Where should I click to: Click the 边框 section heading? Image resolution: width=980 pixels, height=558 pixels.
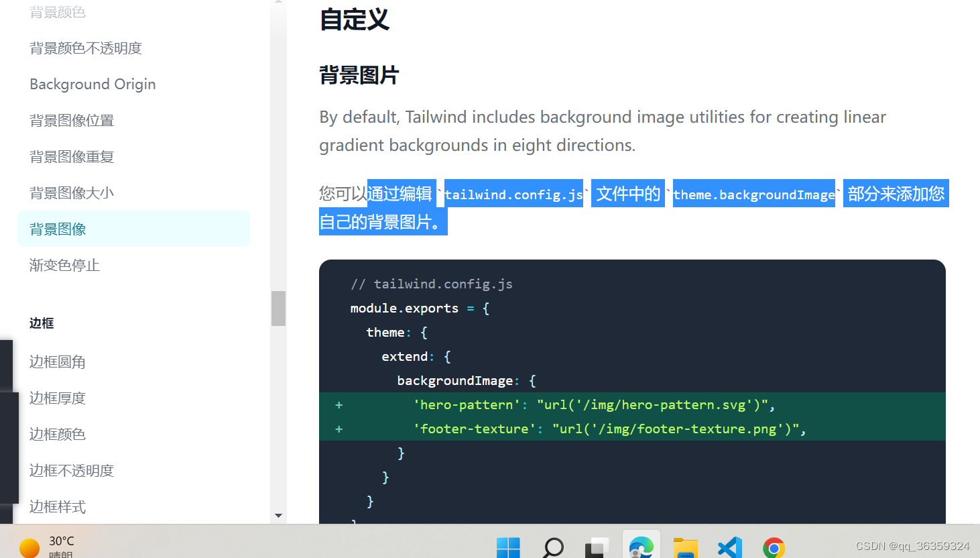click(42, 323)
